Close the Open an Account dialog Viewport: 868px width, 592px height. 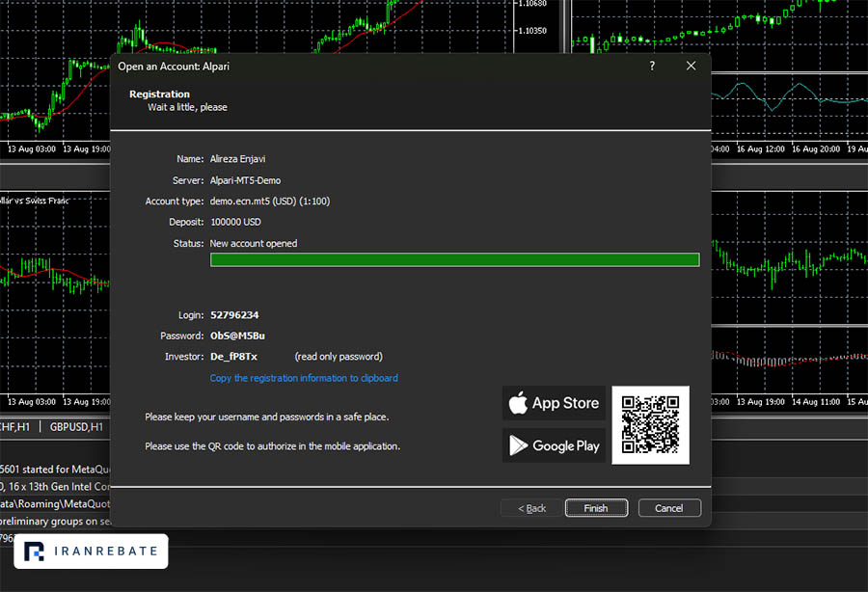click(691, 66)
